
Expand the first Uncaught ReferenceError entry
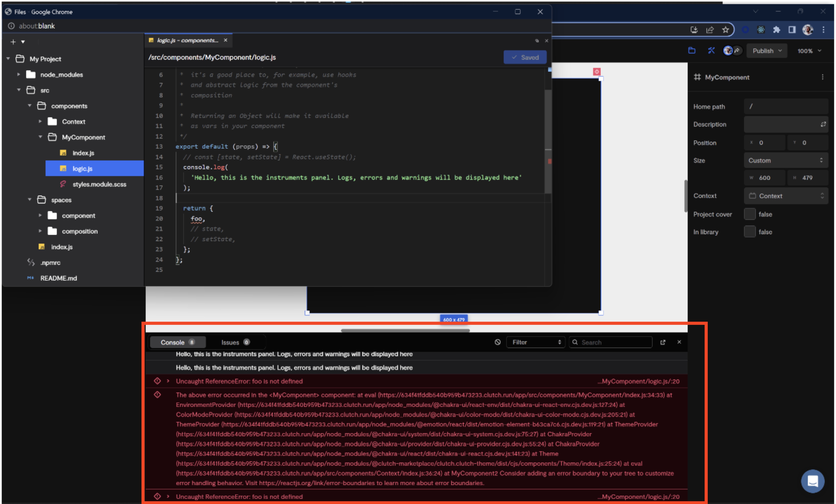[x=168, y=381]
